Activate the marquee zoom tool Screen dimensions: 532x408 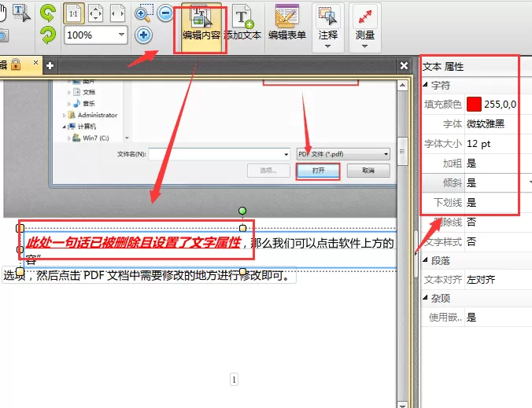143,13
